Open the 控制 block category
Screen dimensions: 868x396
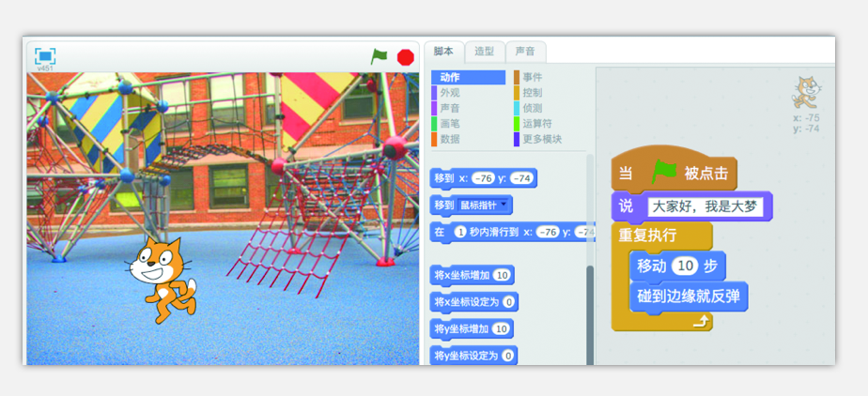tap(532, 93)
